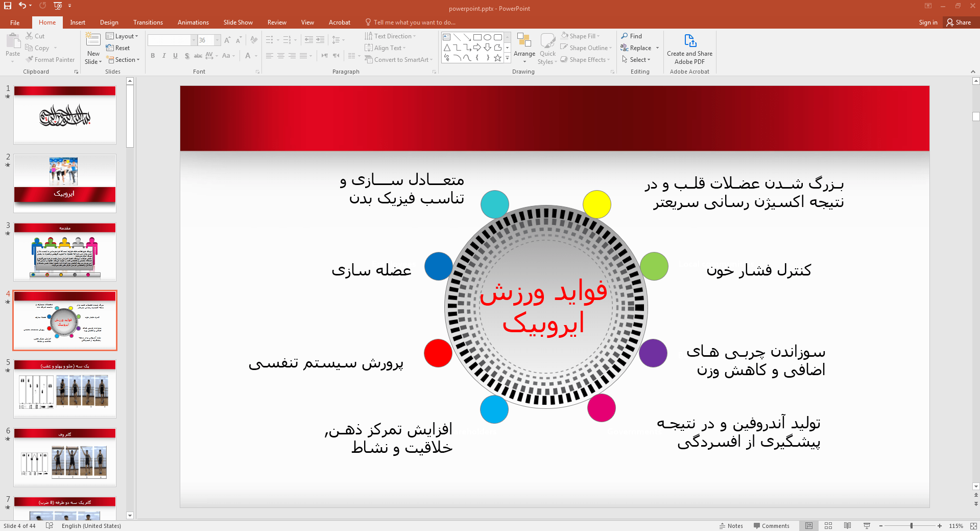Clear all formatting eraser icon

(254, 40)
